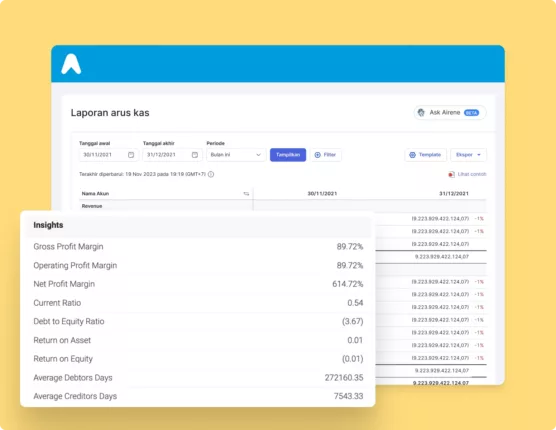The image size is (556, 430).
Task: Open the Lihat contoh link
Action: 472,174
